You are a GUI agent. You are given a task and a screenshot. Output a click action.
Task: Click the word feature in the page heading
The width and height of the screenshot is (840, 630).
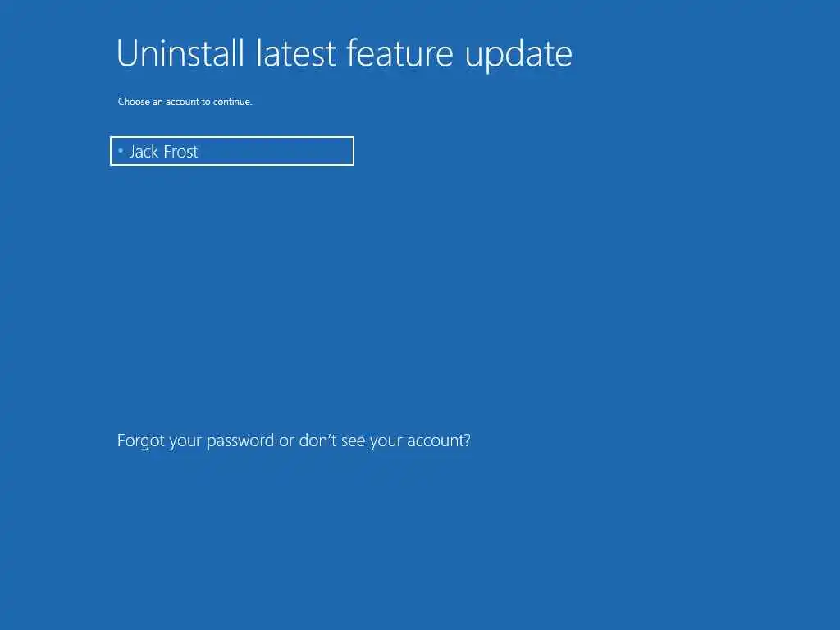tap(399, 53)
